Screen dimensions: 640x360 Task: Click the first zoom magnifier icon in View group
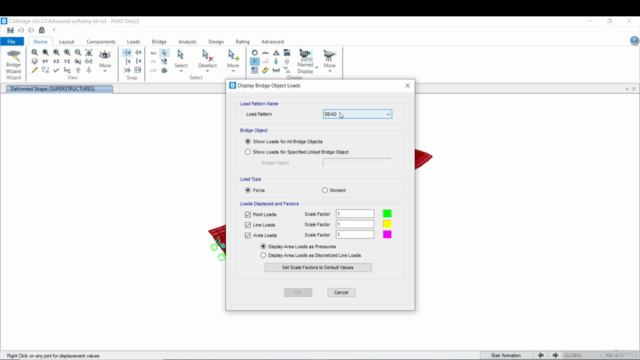(x=35, y=53)
